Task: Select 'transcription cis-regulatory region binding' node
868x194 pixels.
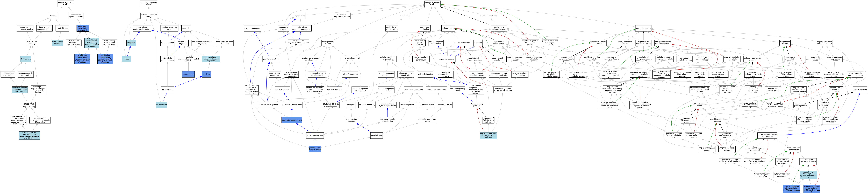Action: [29, 105]
